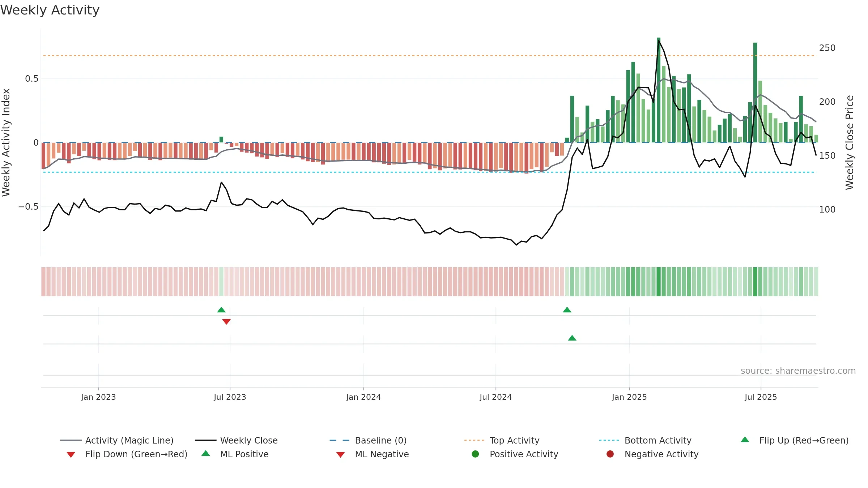868x488 pixels.
Task: Click the Jan 2025 axis label
Action: coord(629,397)
